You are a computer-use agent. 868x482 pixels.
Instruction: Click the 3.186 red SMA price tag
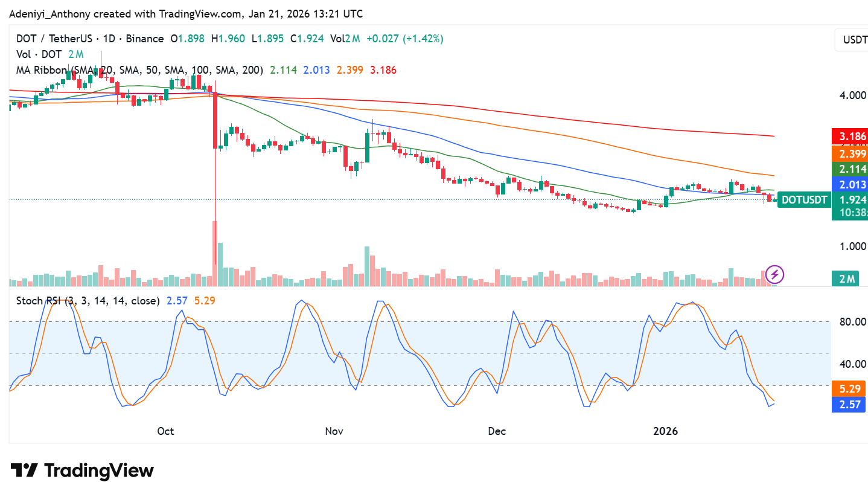(849, 137)
